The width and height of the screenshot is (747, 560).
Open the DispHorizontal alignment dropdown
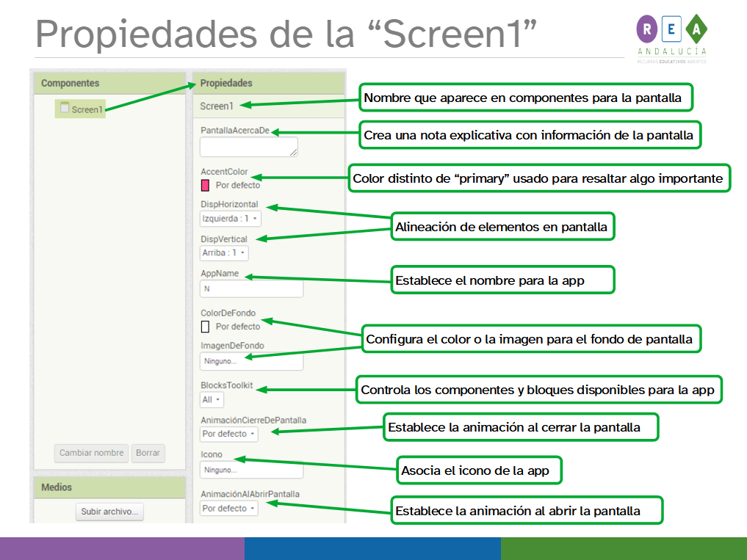pos(229,218)
